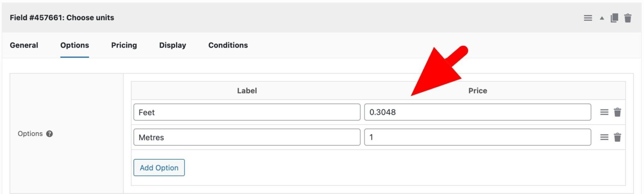Select the Options tab
Viewport: 644px width, 194px height.
pos(74,45)
